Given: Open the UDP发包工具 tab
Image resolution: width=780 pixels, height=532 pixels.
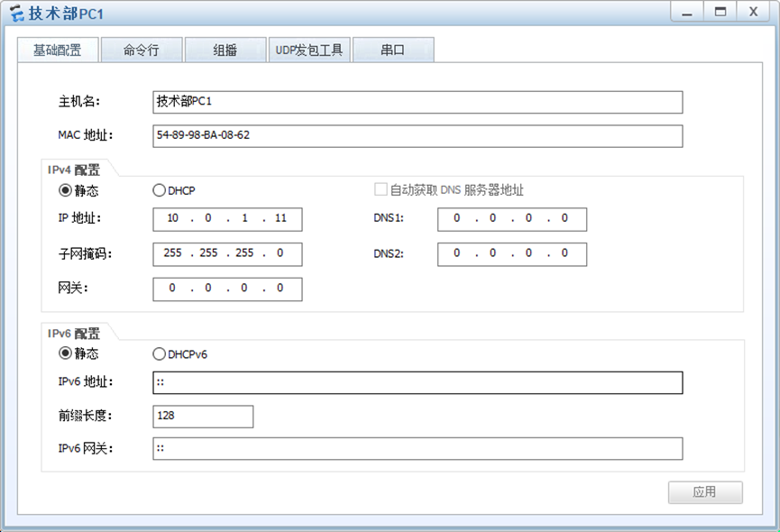Looking at the screenshot, I should [309, 50].
